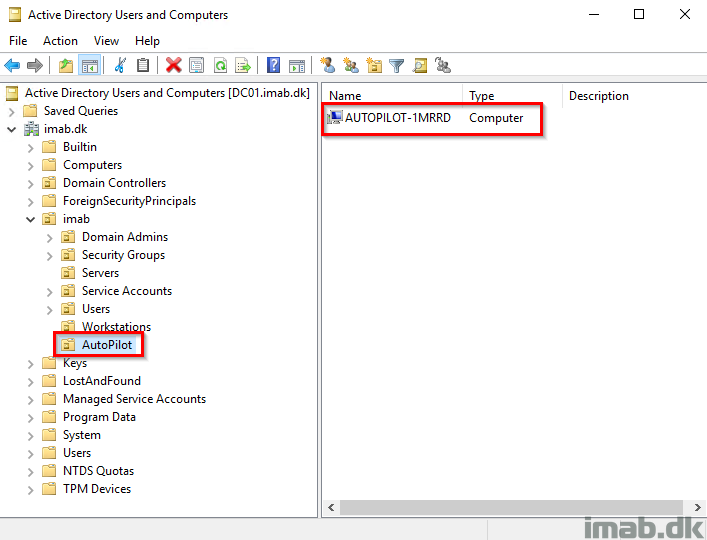The width and height of the screenshot is (707, 540).
Task: Click the Up One Level folder icon
Action: pos(66,66)
